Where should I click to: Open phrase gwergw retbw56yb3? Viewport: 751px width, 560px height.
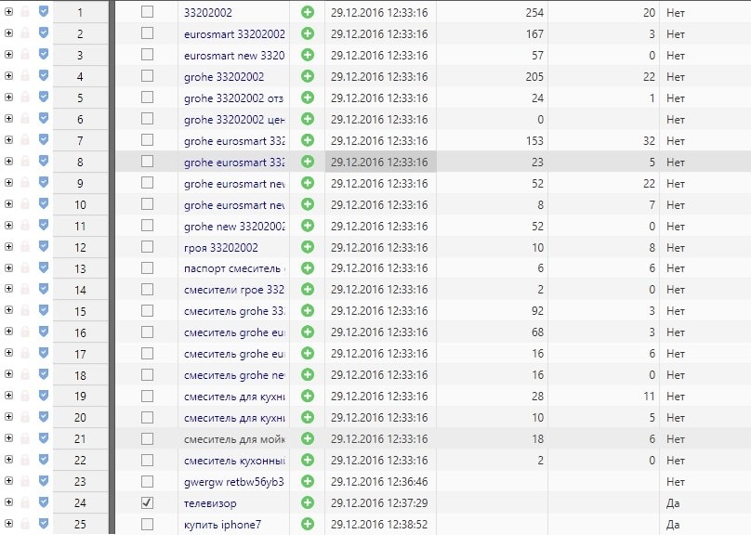coord(233,481)
